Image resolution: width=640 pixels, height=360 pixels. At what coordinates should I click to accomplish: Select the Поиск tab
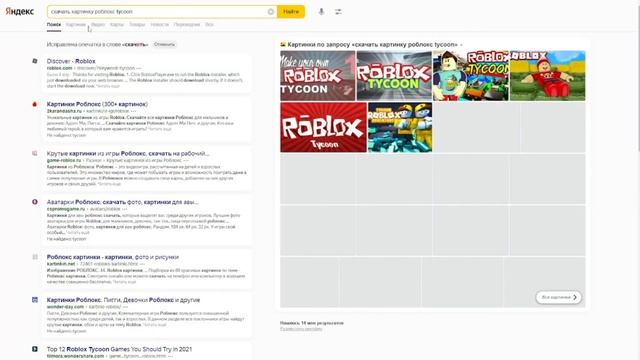click(53, 24)
